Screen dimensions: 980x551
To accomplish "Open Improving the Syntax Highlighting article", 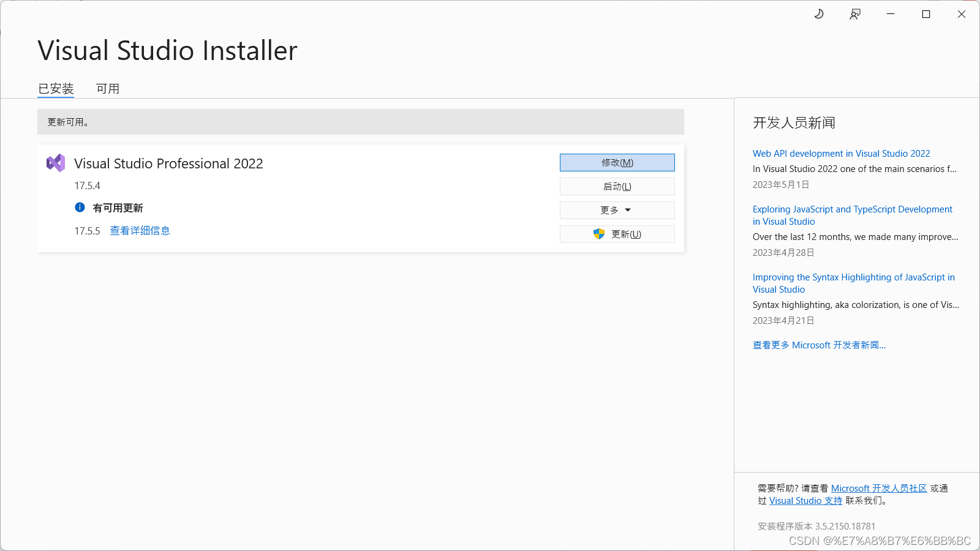I will click(x=854, y=283).
